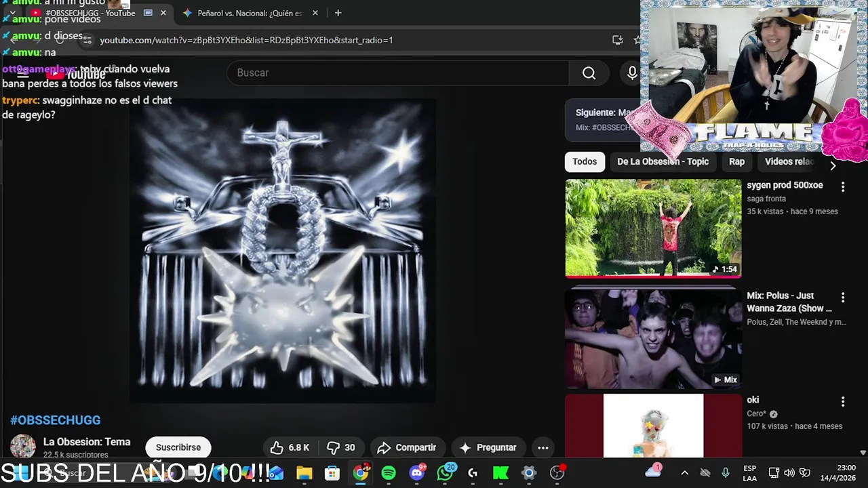This screenshot has width=868, height=488.
Task: Subscribe using the Suscribirse button
Action: click(x=178, y=447)
